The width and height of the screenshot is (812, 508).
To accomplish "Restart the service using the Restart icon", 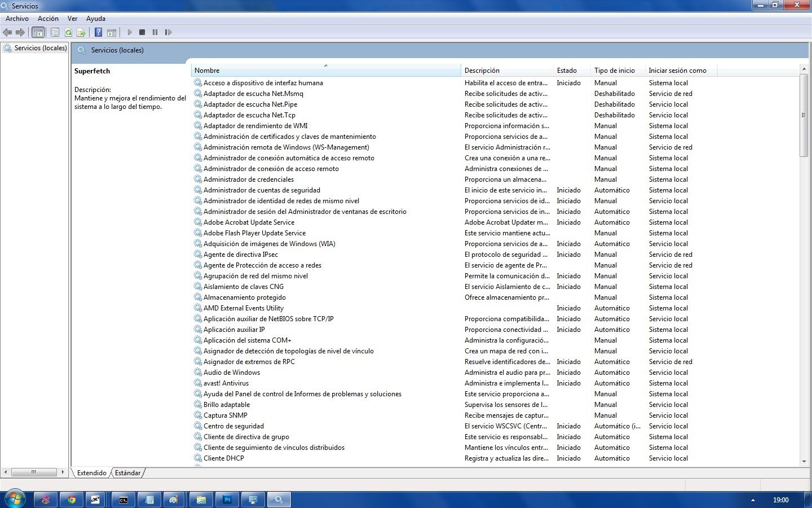I will (x=168, y=32).
